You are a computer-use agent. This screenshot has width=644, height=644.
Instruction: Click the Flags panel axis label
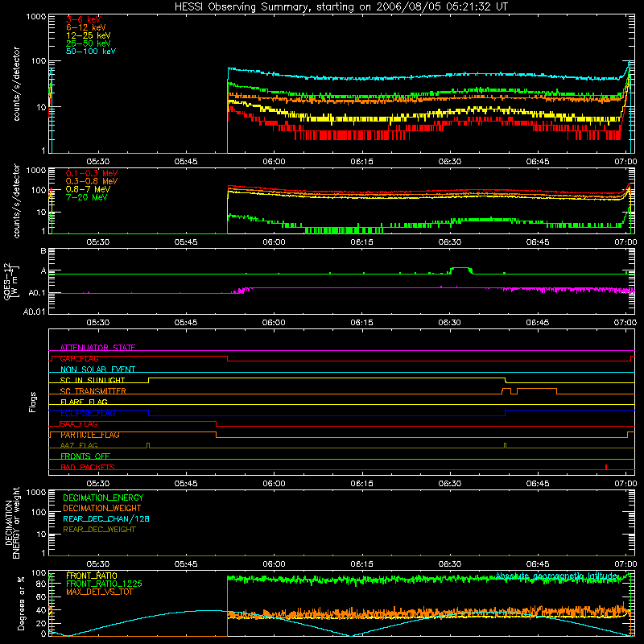click(x=32, y=402)
